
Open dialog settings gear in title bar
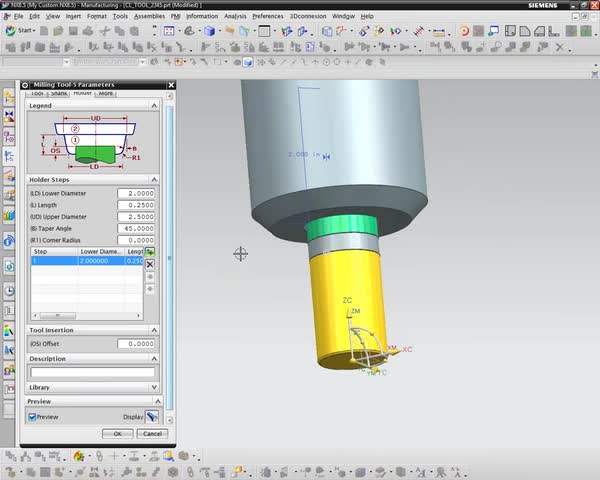(x=25, y=85)
